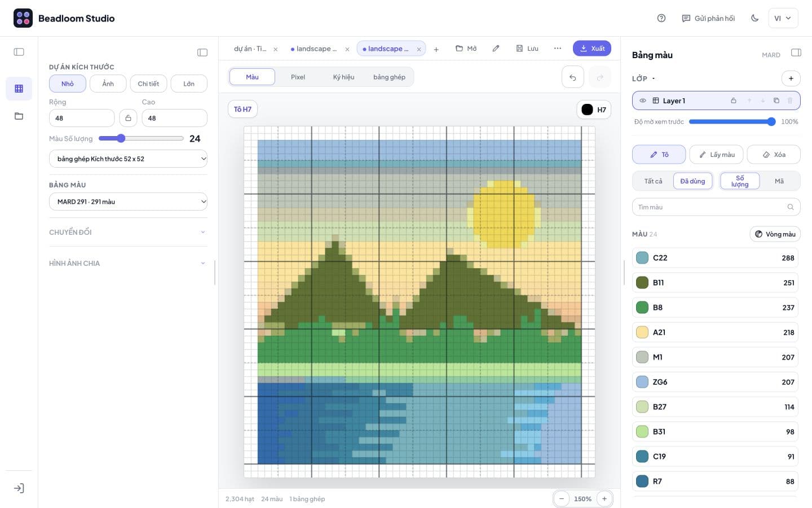Show Tất cả colors in palette

653,181
